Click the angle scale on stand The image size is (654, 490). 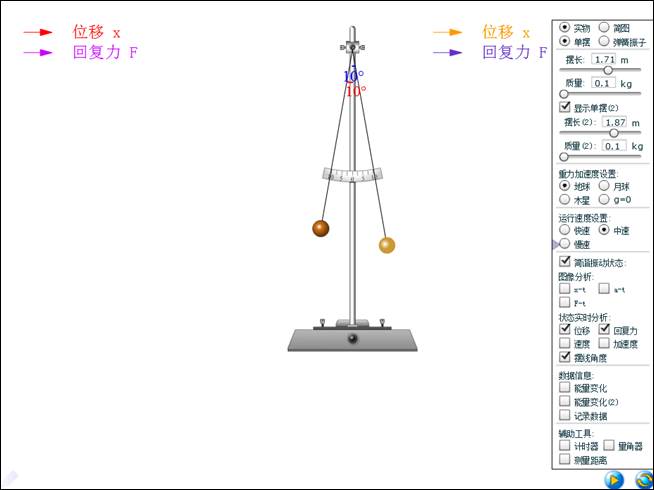pos(352,175)
